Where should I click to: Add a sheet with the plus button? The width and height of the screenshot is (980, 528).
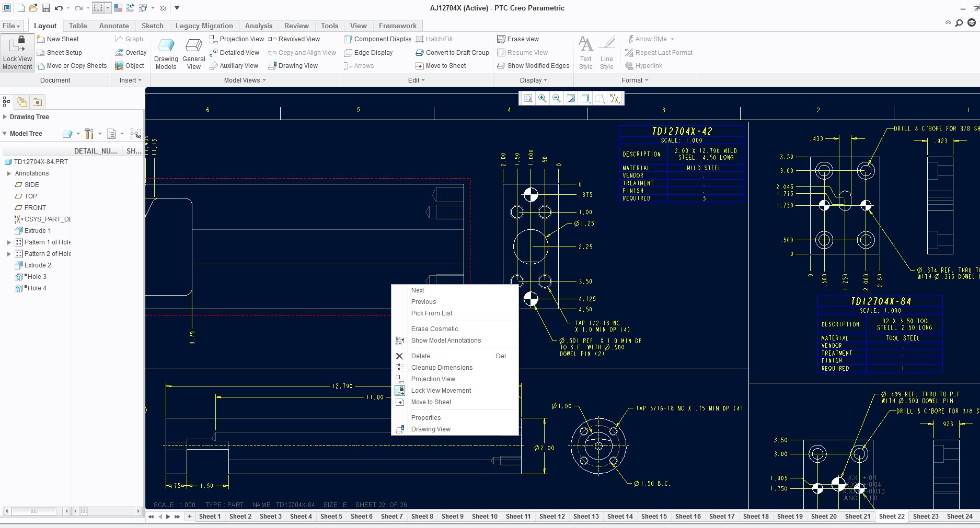click(190, 517)
